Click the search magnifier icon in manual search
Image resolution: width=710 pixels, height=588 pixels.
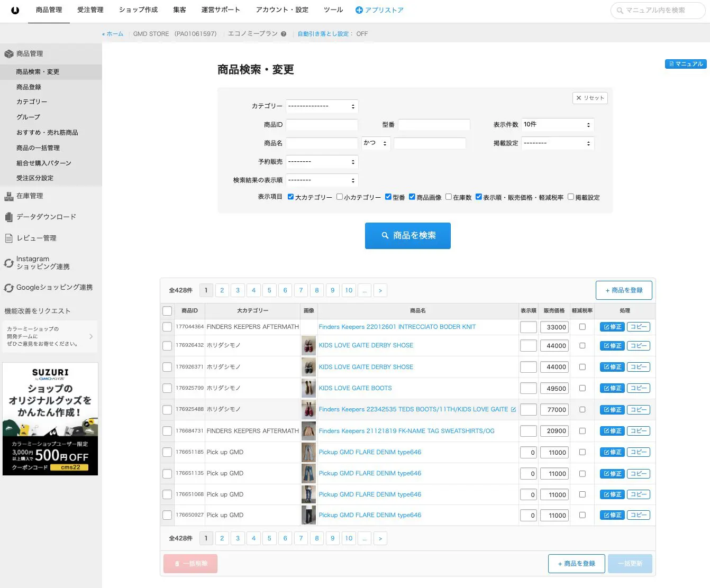(620, 11)
